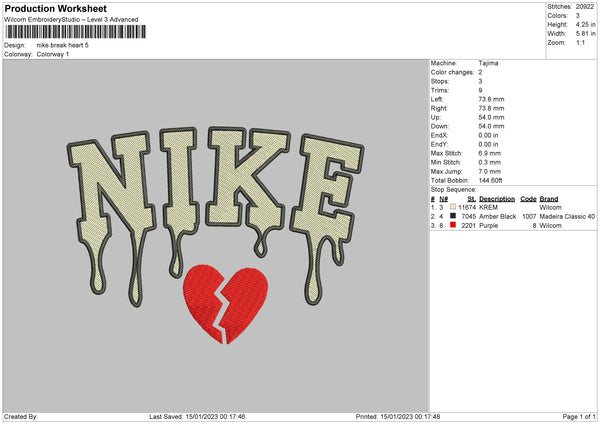Click the 'St.' column header
This screenshot has width=600, height=424.
coord(471,199)
